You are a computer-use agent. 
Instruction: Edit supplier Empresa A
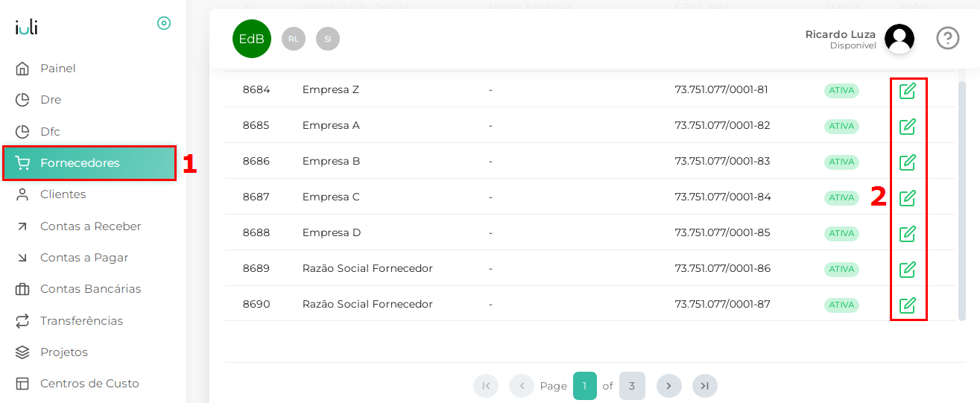point(907,127)
